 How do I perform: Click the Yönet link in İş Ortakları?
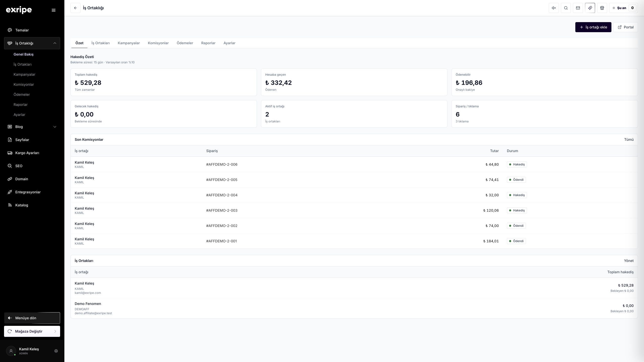point(629,261)
